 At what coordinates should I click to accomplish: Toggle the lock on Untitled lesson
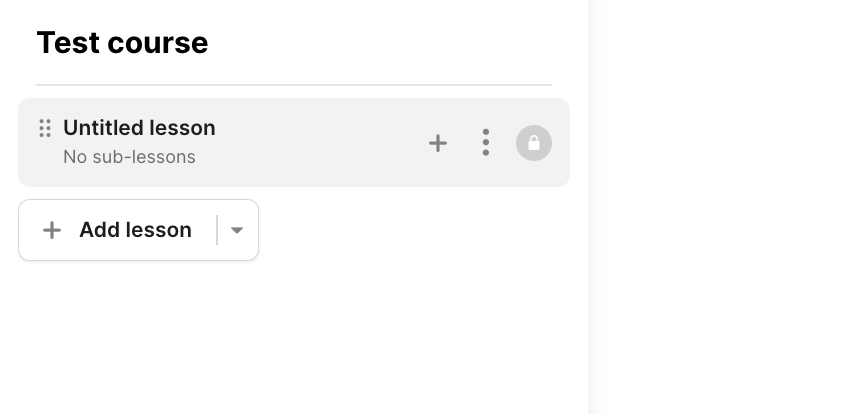pyautogui.click(x=534, y=143)
